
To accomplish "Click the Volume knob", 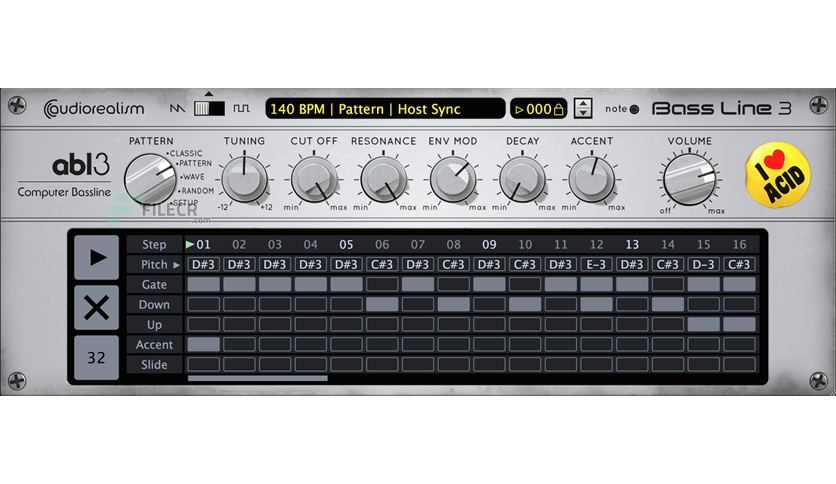I will coord(689,180).
